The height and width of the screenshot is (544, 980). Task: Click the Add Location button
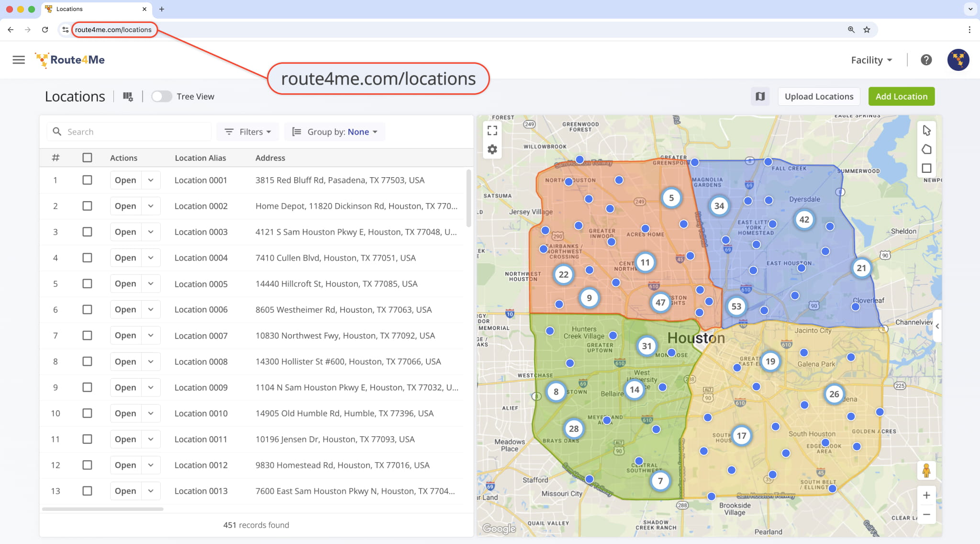(901, 96)
